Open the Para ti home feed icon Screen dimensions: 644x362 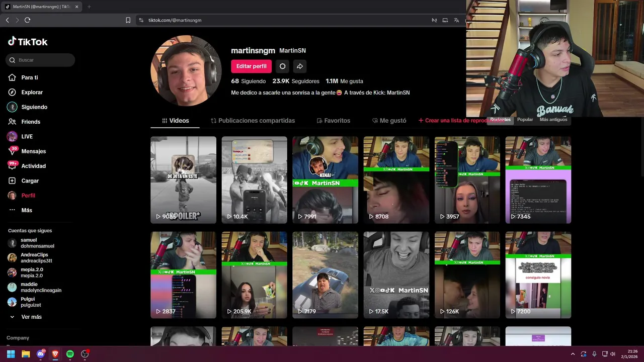[12, 77]
